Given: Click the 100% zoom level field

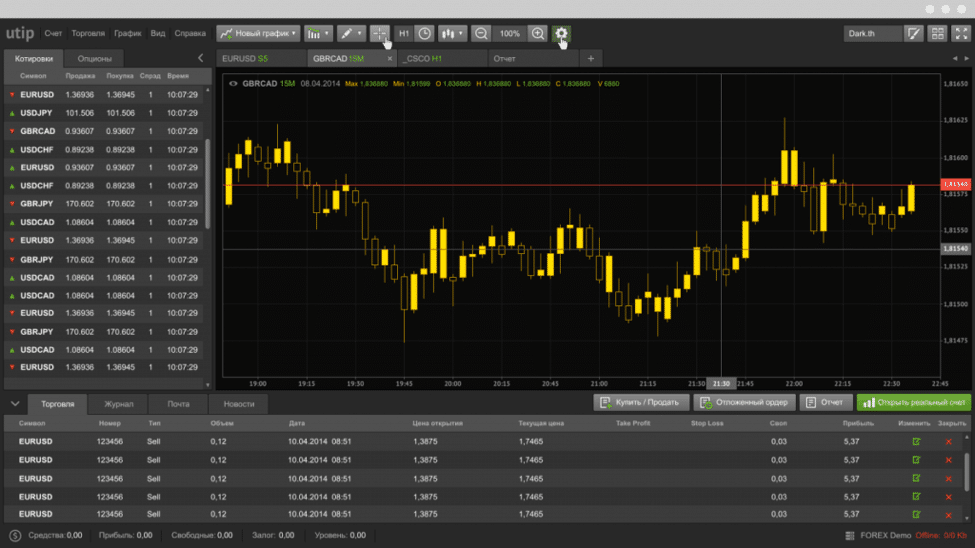Looking at the screenshot, I should tap(509, 34).
